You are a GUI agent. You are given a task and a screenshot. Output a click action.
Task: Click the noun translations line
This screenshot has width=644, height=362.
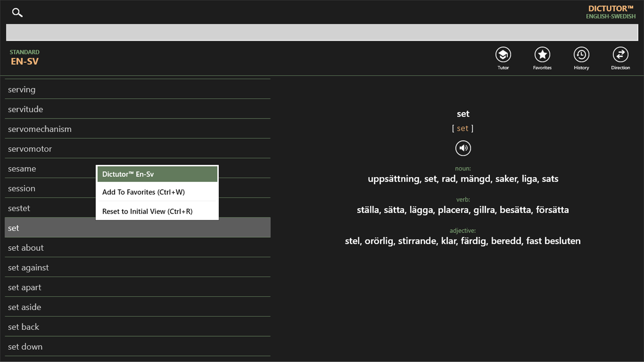click(463, 179)
